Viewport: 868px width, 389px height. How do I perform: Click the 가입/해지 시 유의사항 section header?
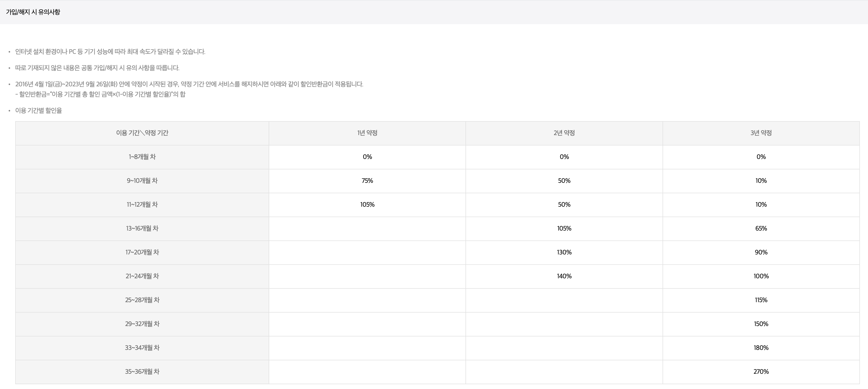tap(33, 12)
